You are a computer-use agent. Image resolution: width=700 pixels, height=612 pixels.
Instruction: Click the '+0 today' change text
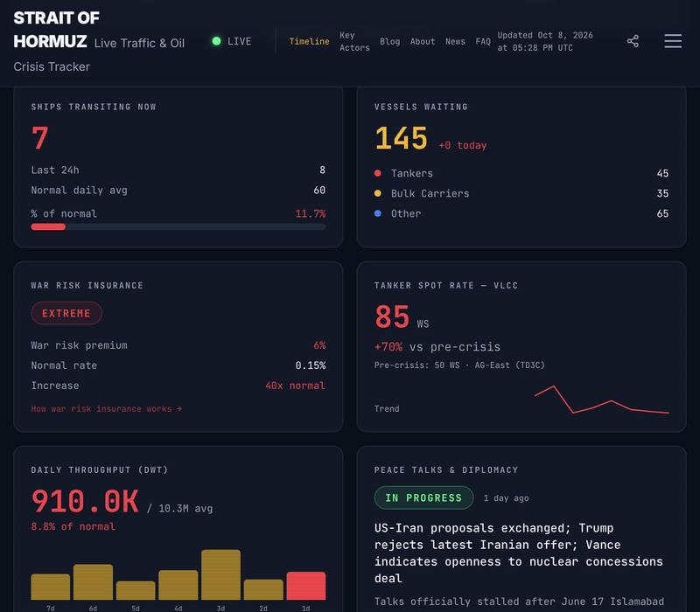[x=463, y=145]
